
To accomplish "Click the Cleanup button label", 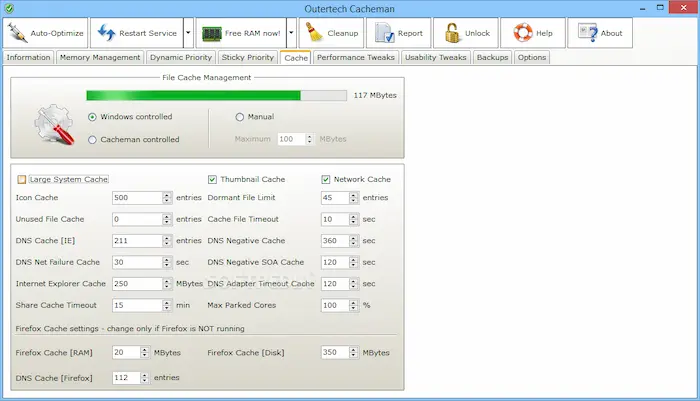I will [343, 33].
